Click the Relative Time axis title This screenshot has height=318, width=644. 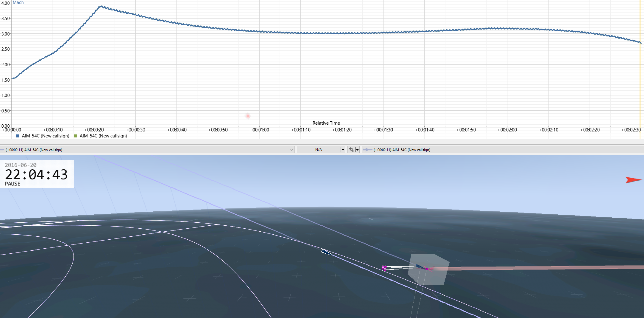click(326, 123)
